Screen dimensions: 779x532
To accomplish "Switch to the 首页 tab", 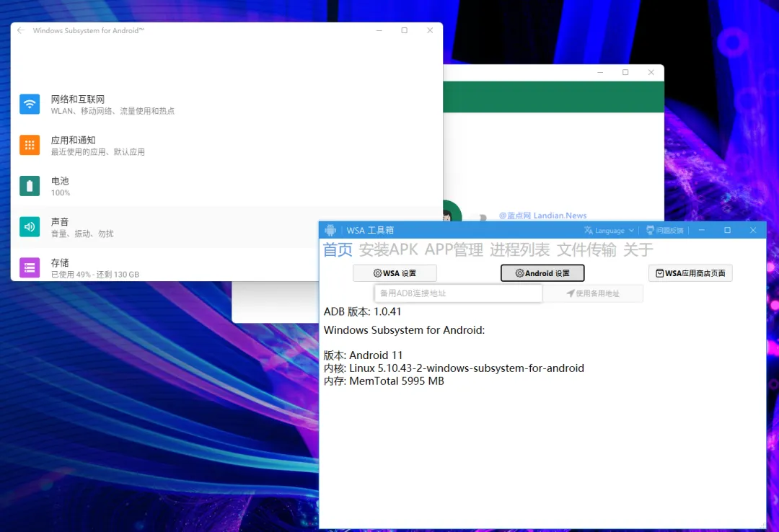I will coord(338,249).
